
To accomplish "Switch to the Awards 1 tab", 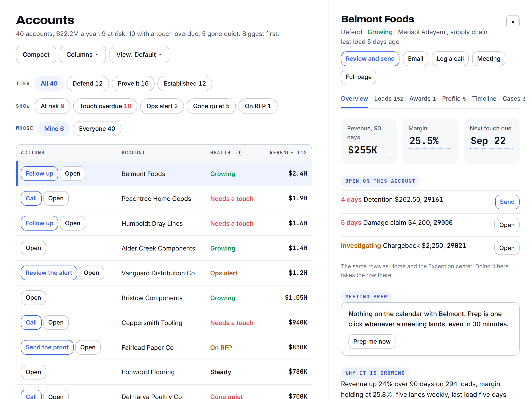I will (422, 99).
